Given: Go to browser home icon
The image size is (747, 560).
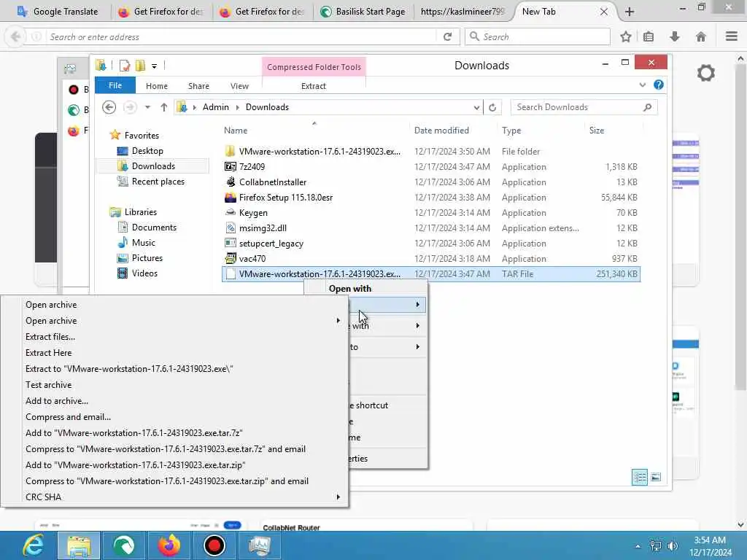Looking at the screenshot, I should pos(701,36).
